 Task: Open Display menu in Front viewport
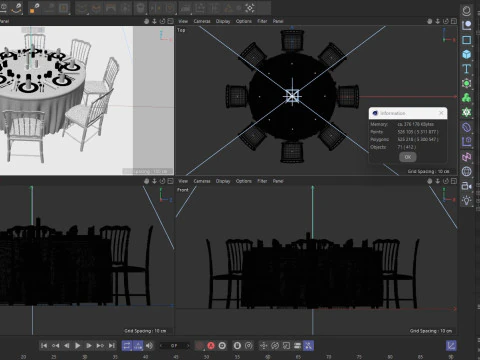click(223, 181)
